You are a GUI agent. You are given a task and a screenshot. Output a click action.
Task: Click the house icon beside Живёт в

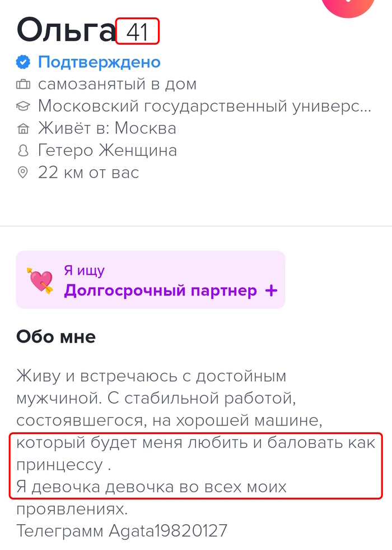click(x=23, y=128)
